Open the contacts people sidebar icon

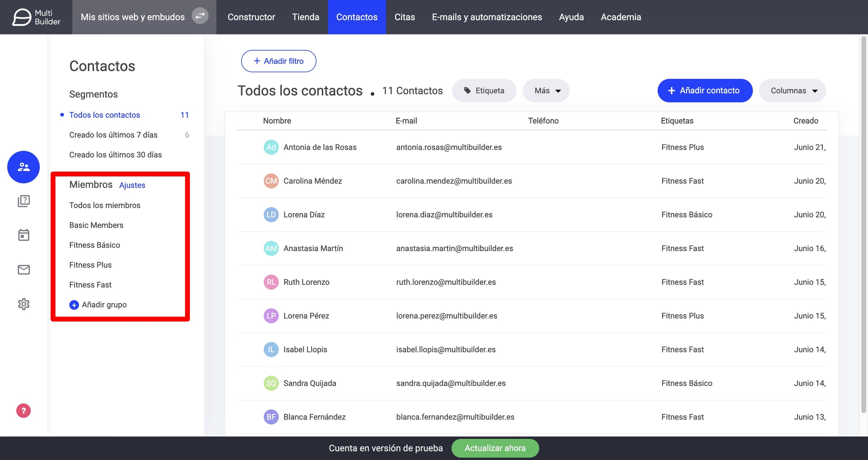point(23,167)
